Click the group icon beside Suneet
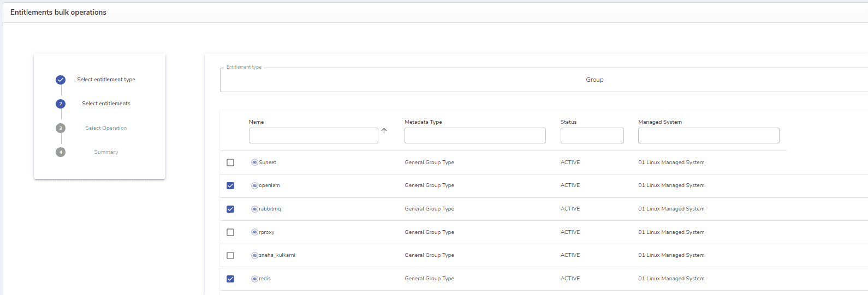 254,162
